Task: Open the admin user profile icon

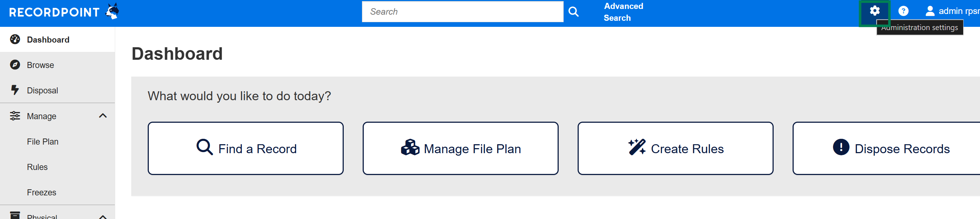Action: [930, 11]
